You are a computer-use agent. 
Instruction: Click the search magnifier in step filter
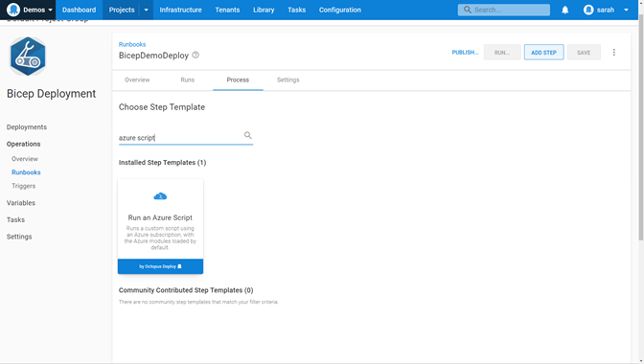coord(247,135)
